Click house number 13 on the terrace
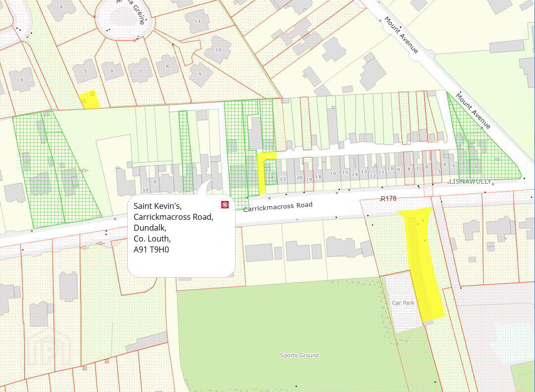Viewport: 535px width, 392px height. 364,172
